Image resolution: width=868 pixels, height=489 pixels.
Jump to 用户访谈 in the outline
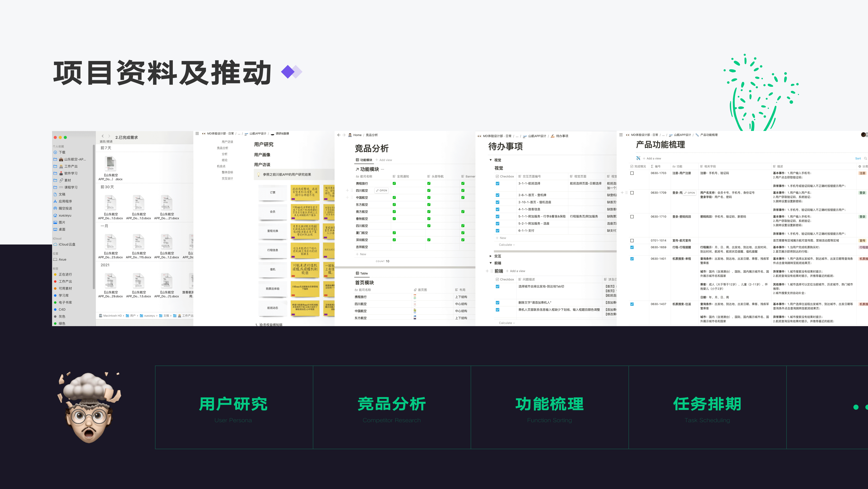(x=227, y=142)
